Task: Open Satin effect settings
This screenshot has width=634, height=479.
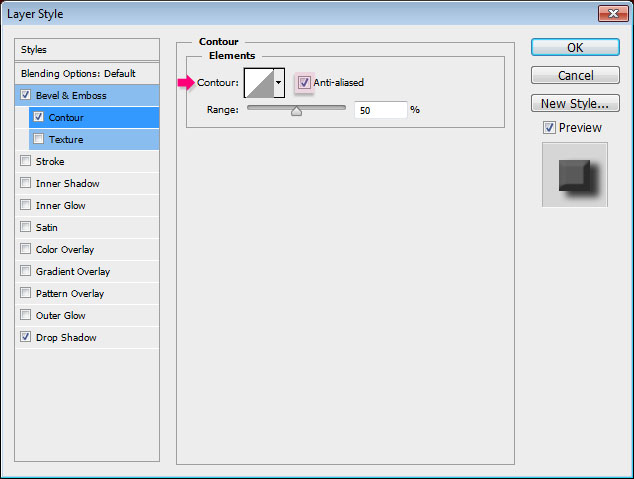Action: point(87,228)
